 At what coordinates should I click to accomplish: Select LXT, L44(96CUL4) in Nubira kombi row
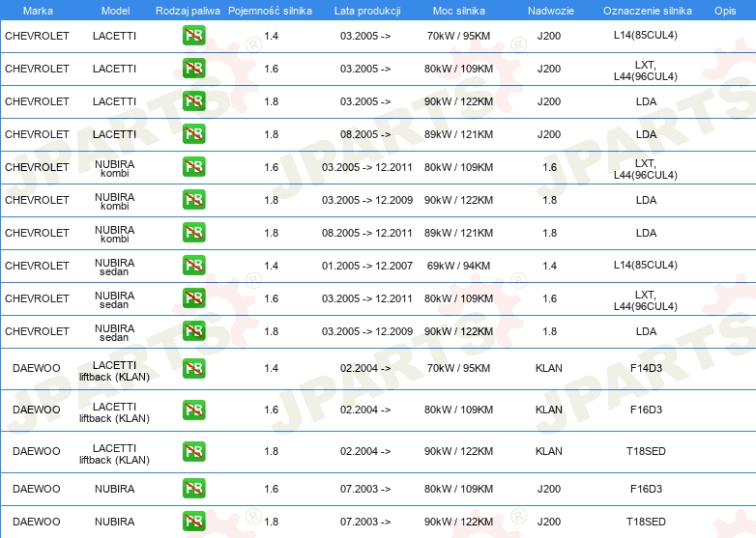coord(646,169)
